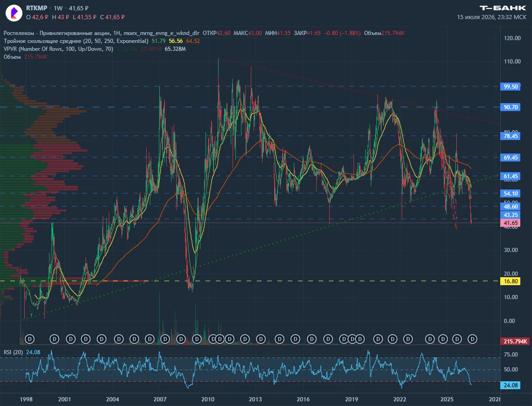Viewport: 532px width, 406px height.
Task: Click the yellow 16.80 level label
Action: (511, 281)
